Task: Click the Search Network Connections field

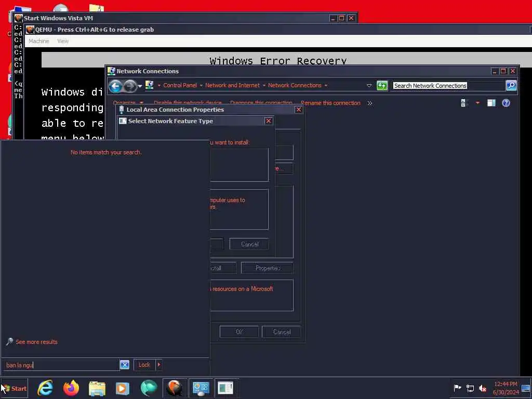Action: click(448, 86)
